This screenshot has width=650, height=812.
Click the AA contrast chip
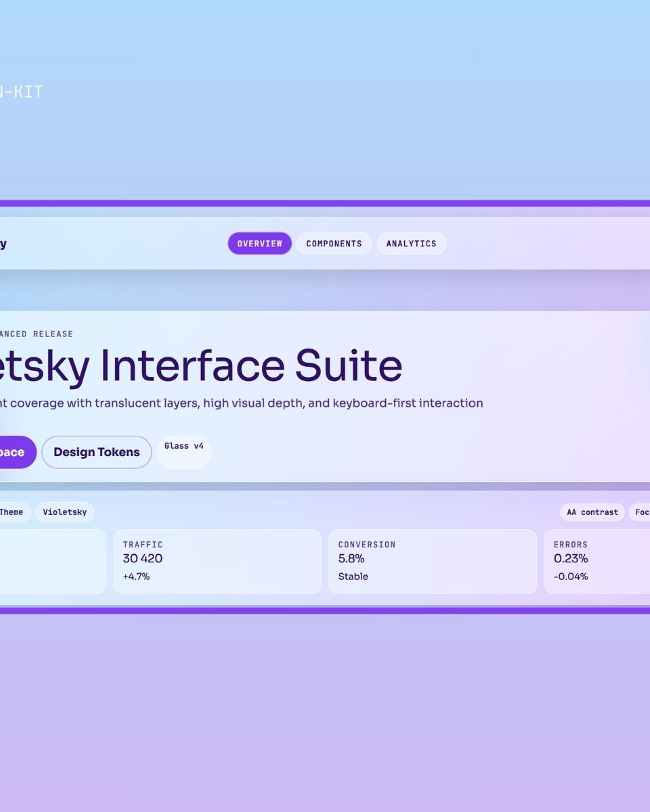592,512
